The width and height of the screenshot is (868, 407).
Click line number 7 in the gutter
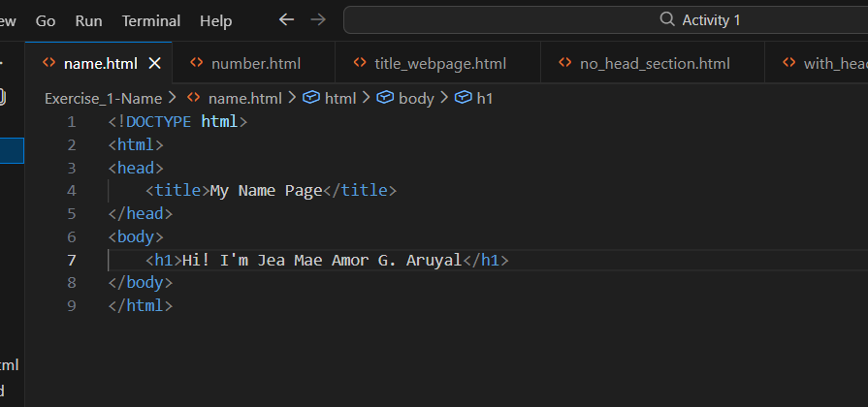click(72, 260)
